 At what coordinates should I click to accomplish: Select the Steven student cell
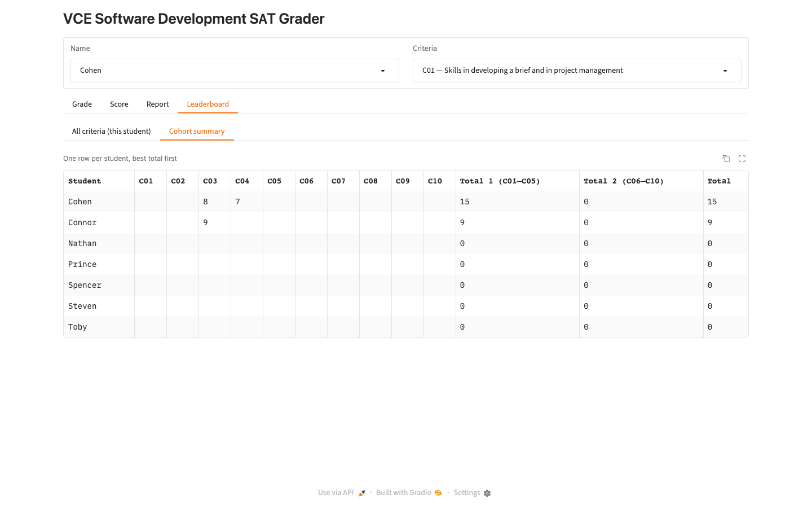click(x=99, y=306)
